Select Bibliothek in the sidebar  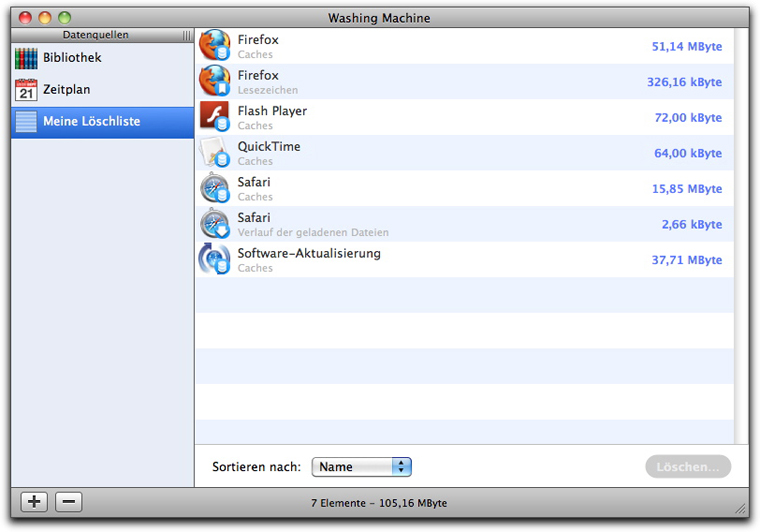point(102,58)
